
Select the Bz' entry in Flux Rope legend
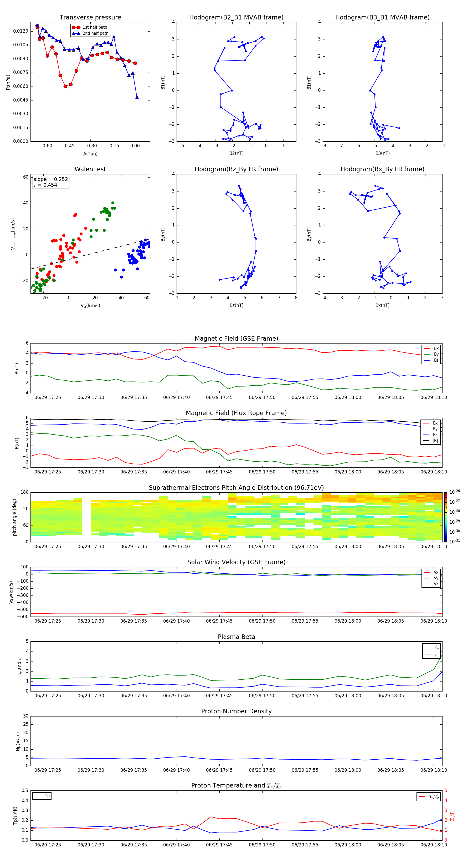click(431, 435)
